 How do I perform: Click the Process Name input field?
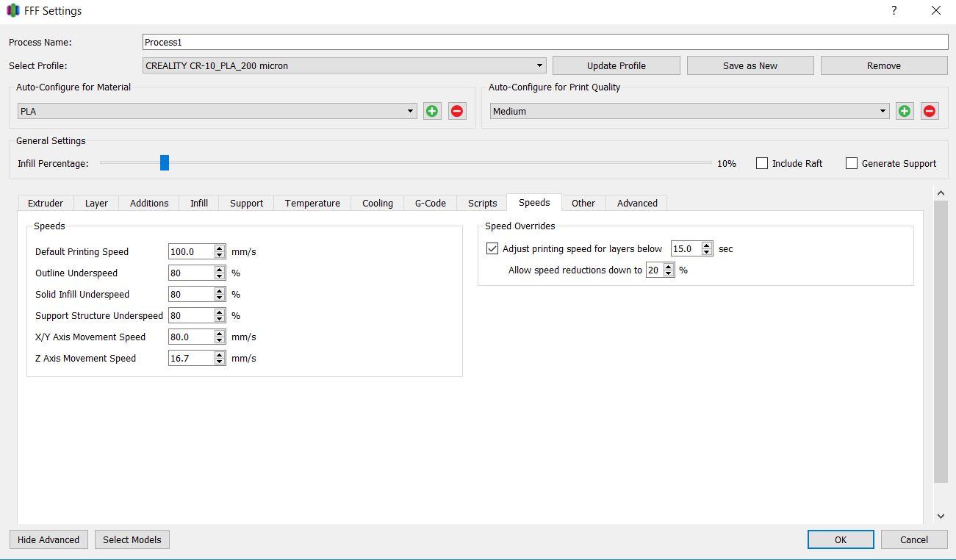click(545, 42)
